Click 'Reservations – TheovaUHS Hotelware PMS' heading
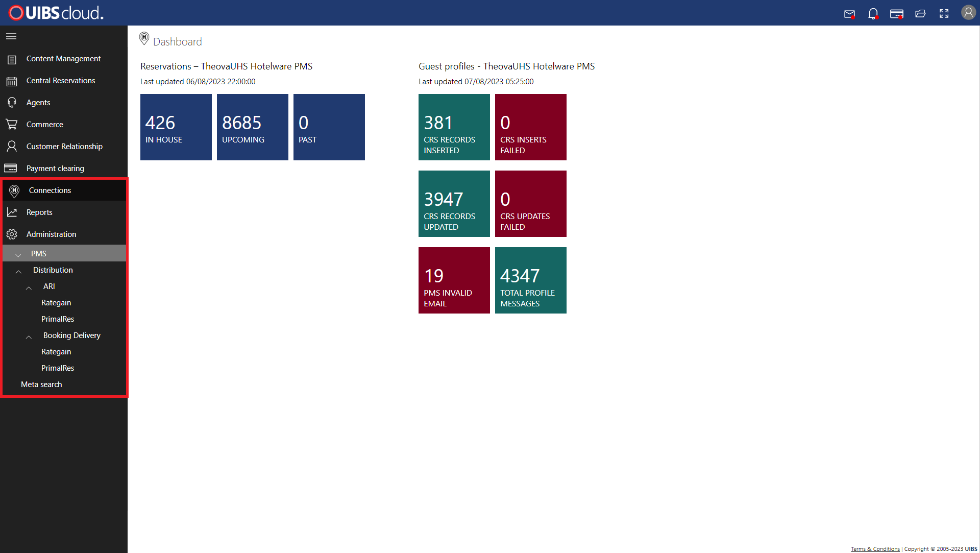Image resolution: width=980 pixels, height=553 pixels. point(227,66)
